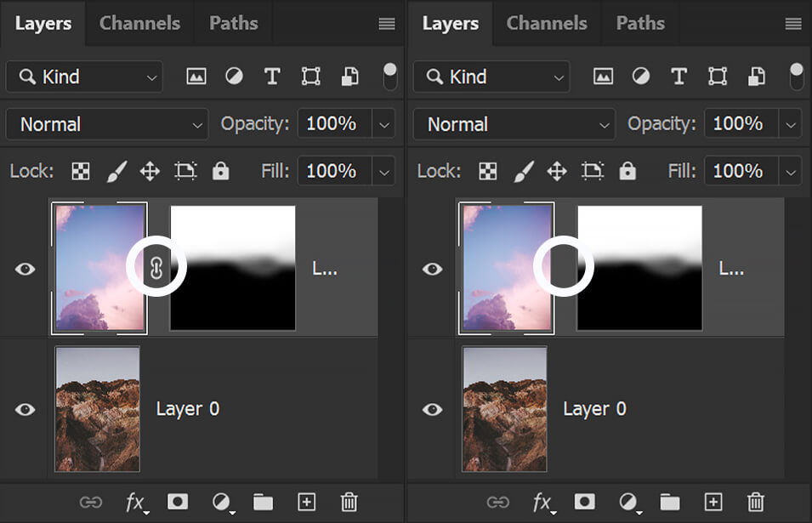Switch to Paths tab in right panel
812x523 pixels.
point(640,23)
